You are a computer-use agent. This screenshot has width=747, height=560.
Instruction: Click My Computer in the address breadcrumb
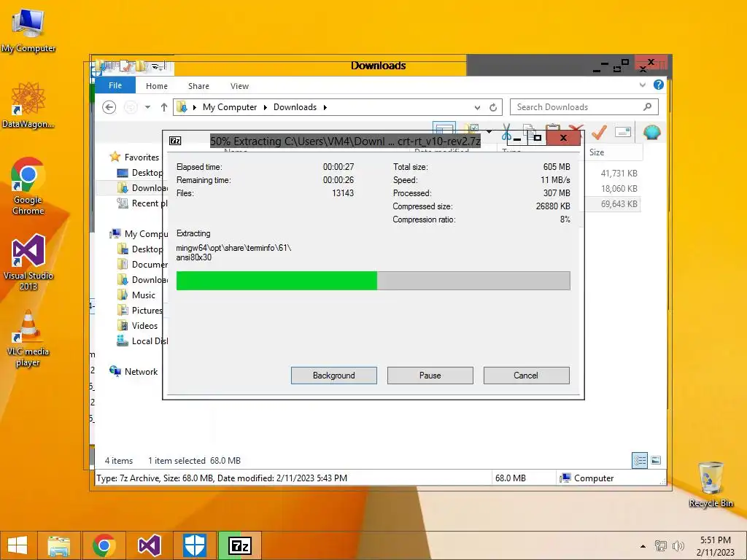[230, 107]
